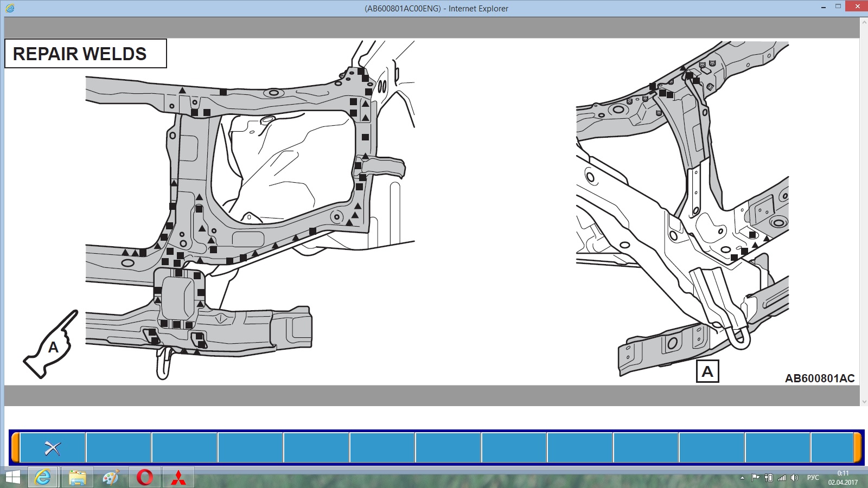Image resolution: width=868 pixels, height=488 pixels.
Task: Click the scrollbar down arrow
Action: (864, 402)
